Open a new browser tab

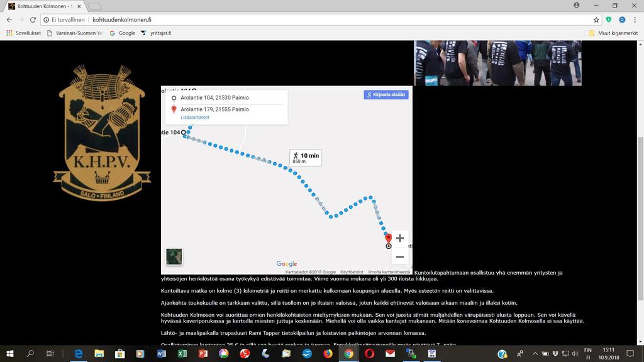(95, 6)
